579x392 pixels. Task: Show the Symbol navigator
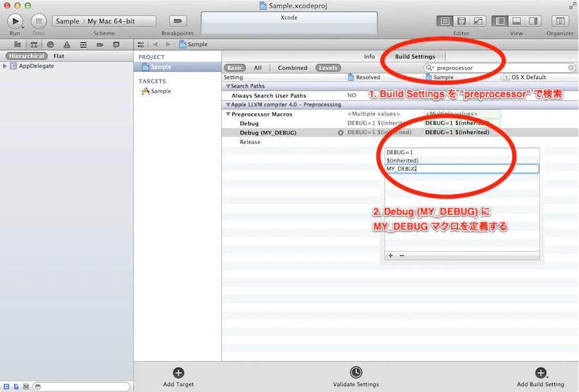coord(33,44)
